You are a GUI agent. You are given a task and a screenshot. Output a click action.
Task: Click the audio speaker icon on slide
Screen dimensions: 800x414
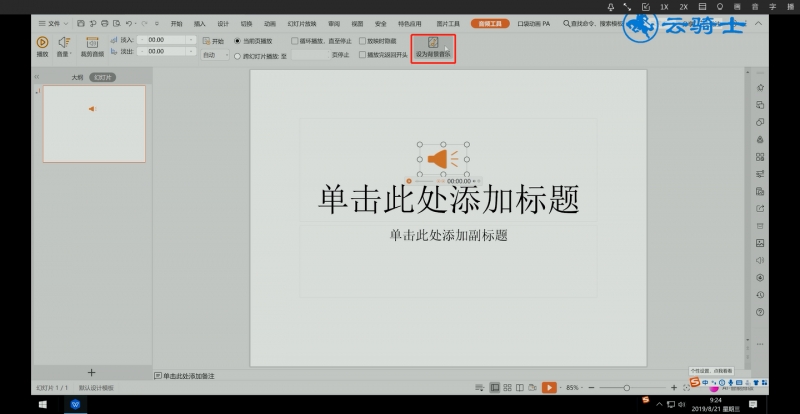click(x=443, y=159)
